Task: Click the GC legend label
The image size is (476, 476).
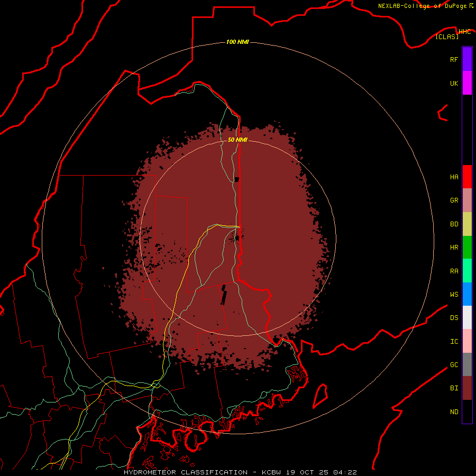Action: (454, 364)
